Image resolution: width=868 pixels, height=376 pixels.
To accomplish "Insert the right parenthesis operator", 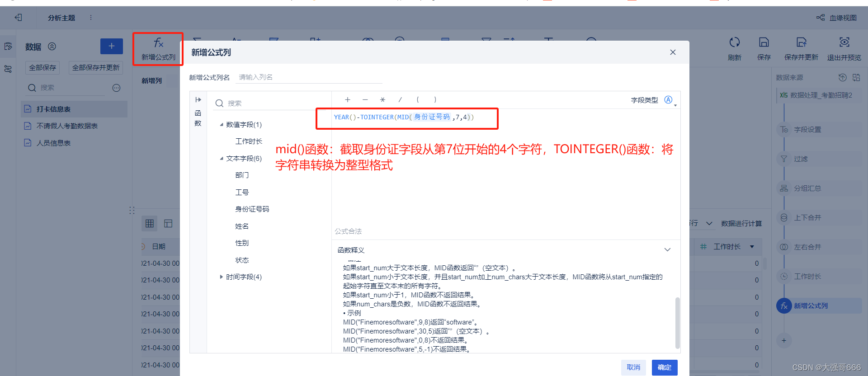I will 435,99.
